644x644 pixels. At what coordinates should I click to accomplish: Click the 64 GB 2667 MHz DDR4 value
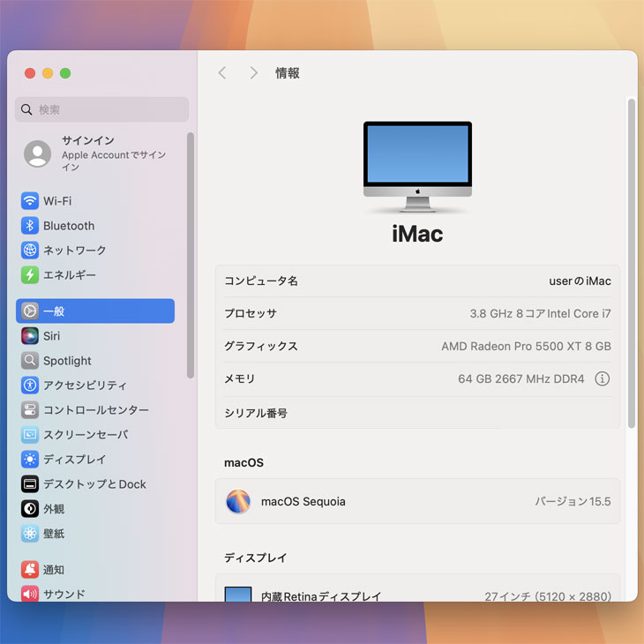(x=520, y=378)
